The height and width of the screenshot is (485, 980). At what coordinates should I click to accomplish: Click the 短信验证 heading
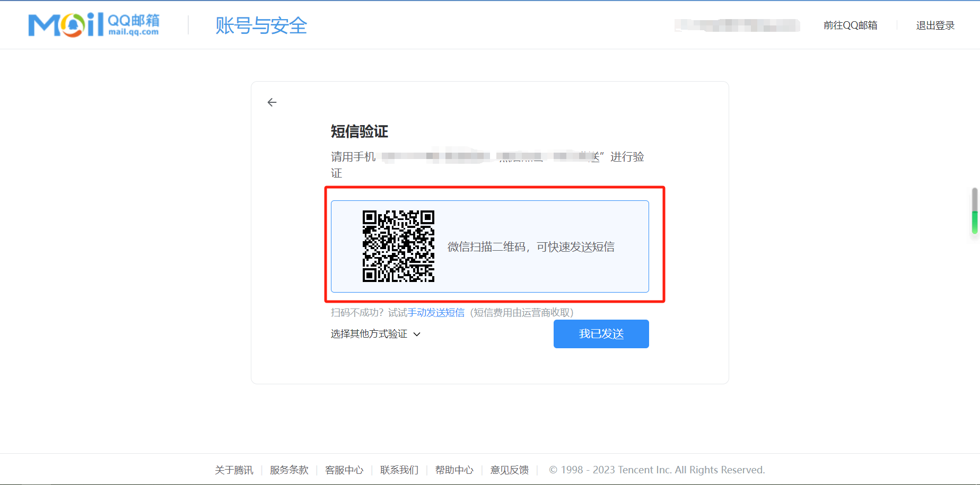pyautogui.click(x=360, y=131)
